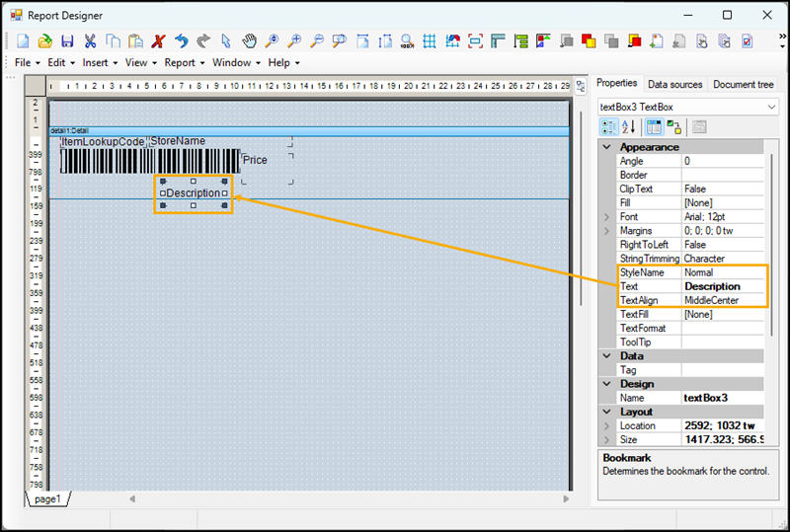
Task: Sort properties alphabetically with the A-Z icon
Action: 628,127
